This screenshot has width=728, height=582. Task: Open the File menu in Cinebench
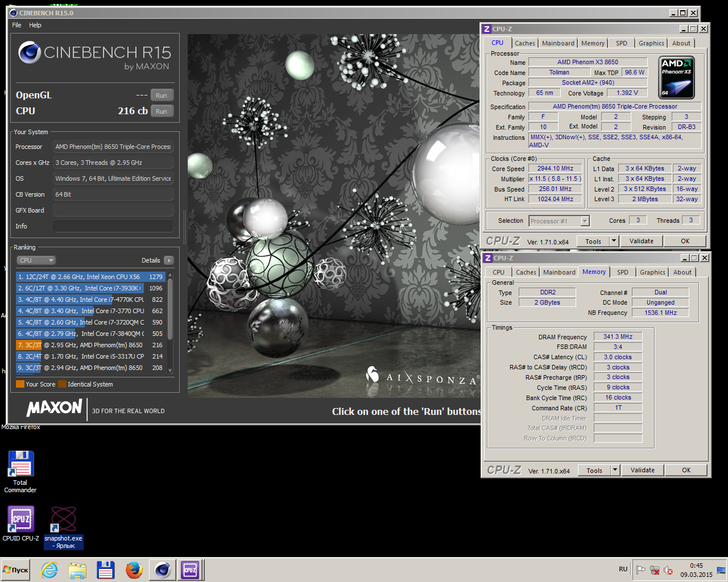pyautogui.click(x=16, y=25)
